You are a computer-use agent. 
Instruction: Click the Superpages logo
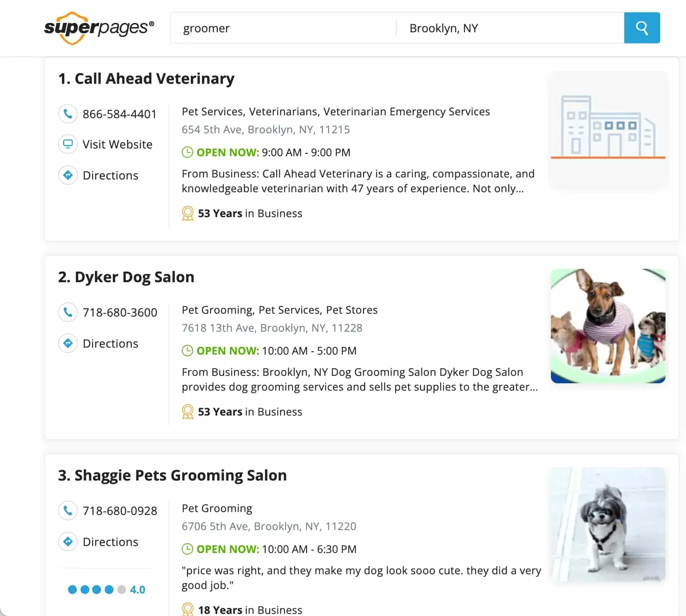[99, 28]
